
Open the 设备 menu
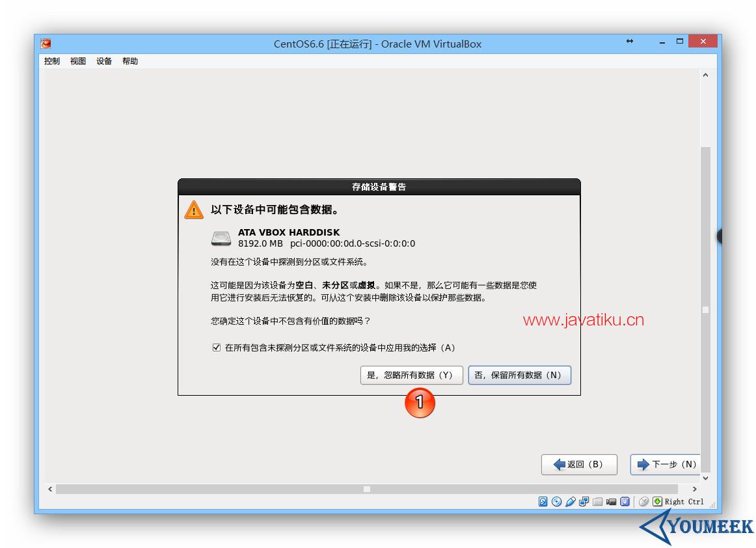coord(104,61)
